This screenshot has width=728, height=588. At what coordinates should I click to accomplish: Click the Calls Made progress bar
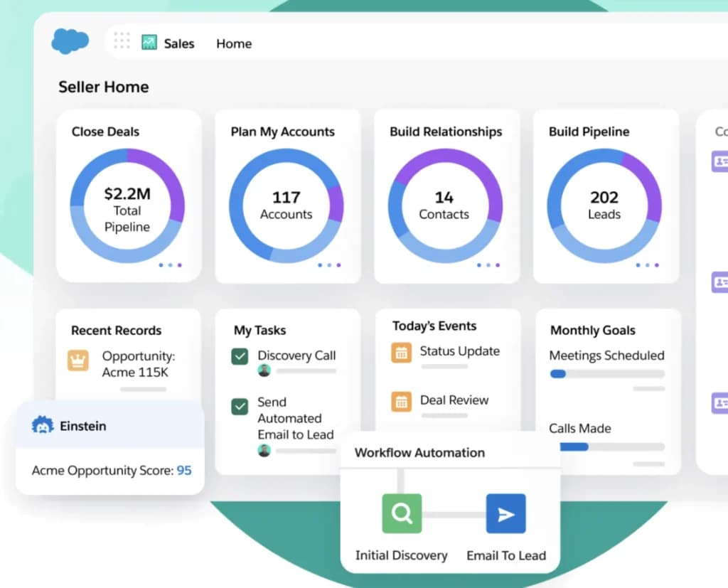click(612, 447)
